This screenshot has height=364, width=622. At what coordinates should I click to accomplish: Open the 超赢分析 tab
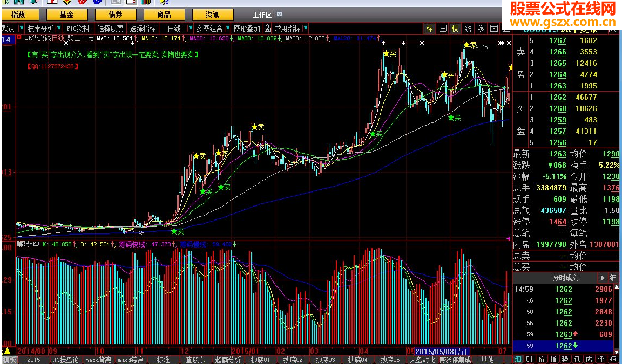(x=228, y=360)
